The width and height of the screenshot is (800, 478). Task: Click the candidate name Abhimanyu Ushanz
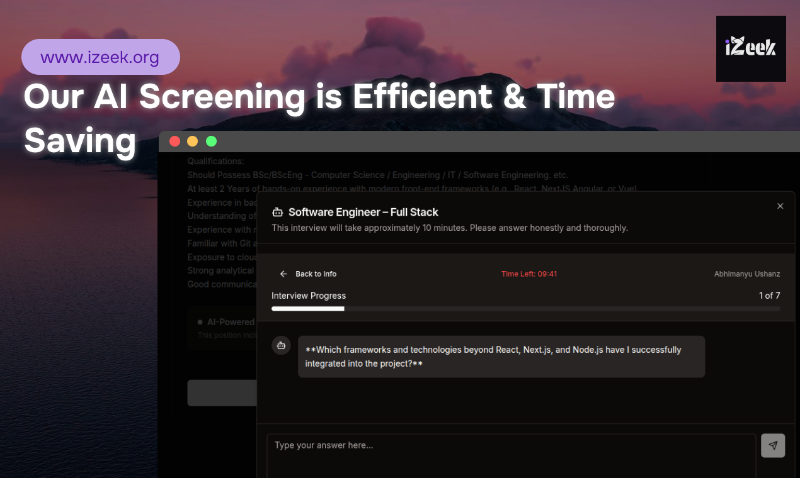pos(747,273)
